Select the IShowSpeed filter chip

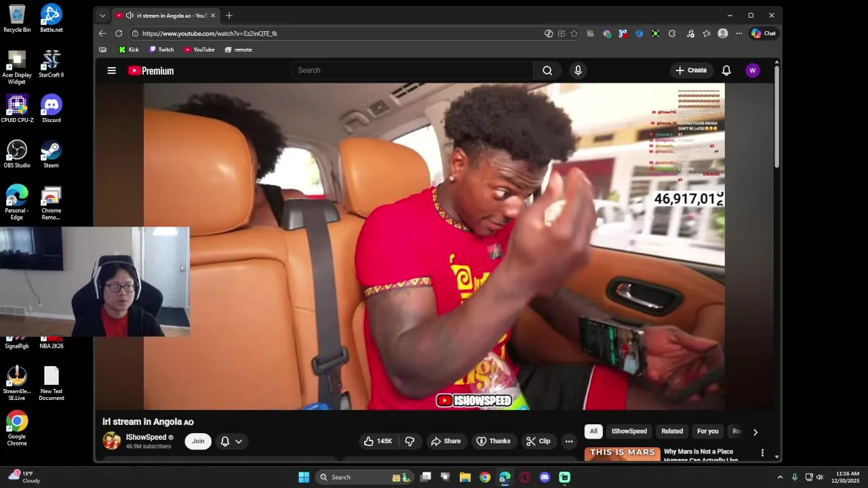click(629, 432)
